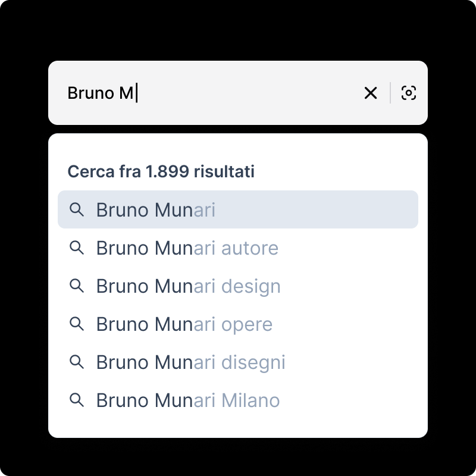Click the typed text 'Bruno M'
This screenshot has height=476, width=476.
(x=100, y=93)
